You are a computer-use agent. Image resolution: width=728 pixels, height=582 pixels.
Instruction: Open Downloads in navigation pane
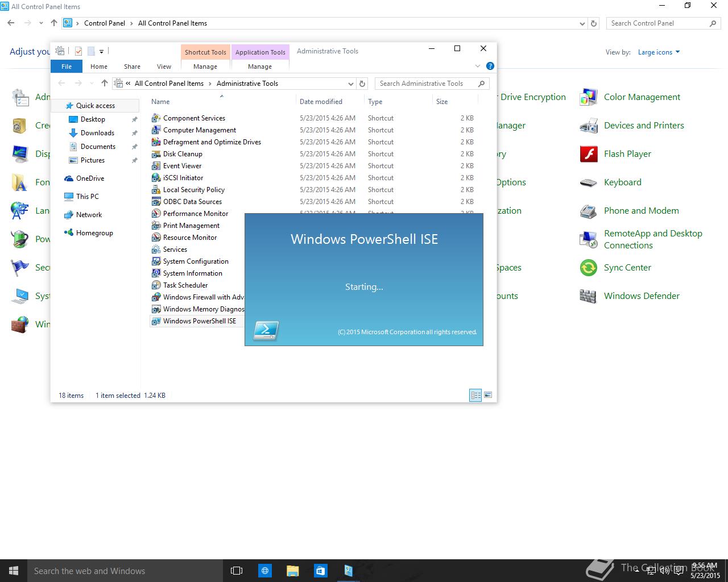tap(97, 133)
